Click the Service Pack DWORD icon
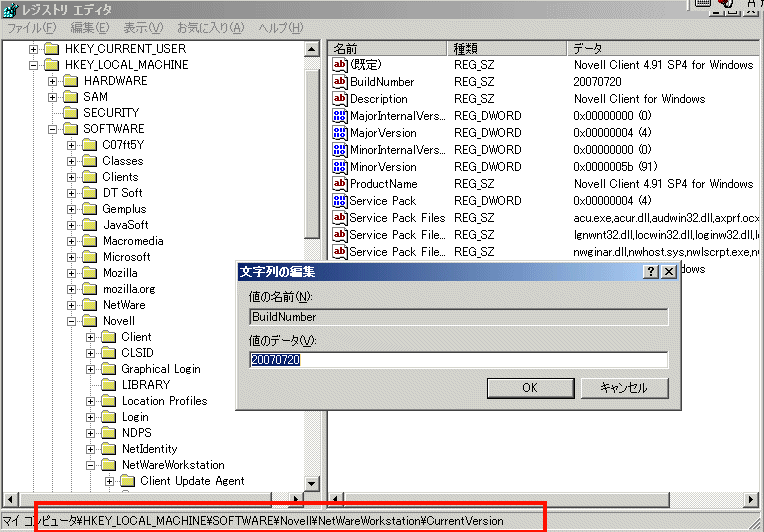This screenshot has height=532, width=764. click(340, 201)
